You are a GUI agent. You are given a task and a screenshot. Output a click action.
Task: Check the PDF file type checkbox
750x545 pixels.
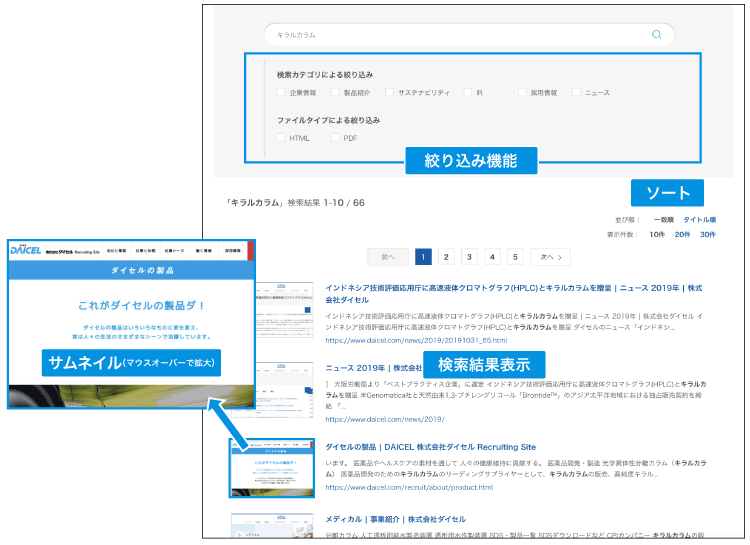point(335,138)
